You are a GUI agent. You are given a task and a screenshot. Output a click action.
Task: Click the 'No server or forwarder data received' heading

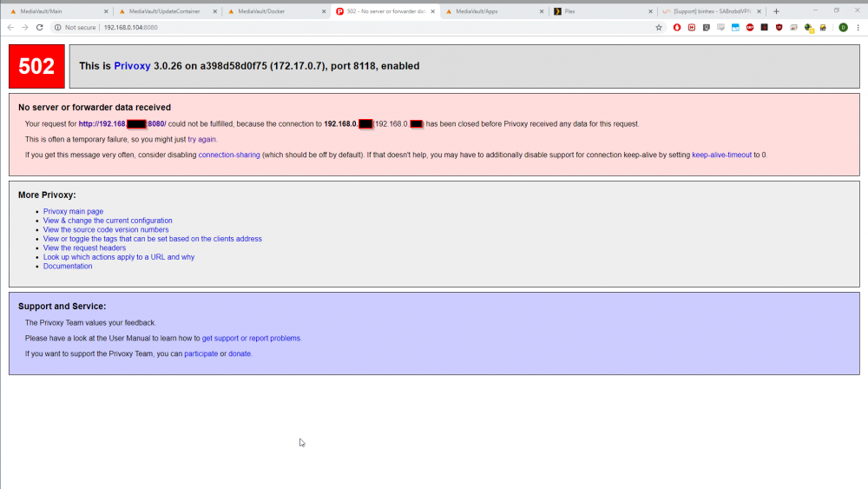coord(95,108)
